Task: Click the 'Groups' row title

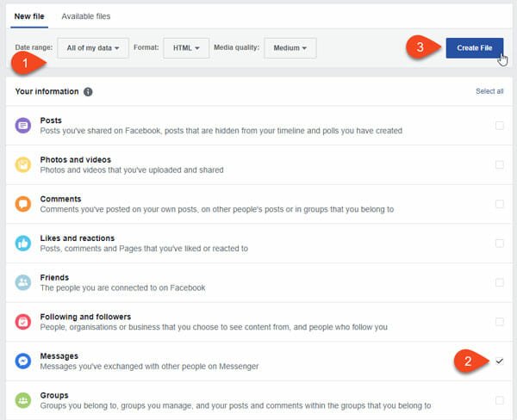Action: point(54,395)
